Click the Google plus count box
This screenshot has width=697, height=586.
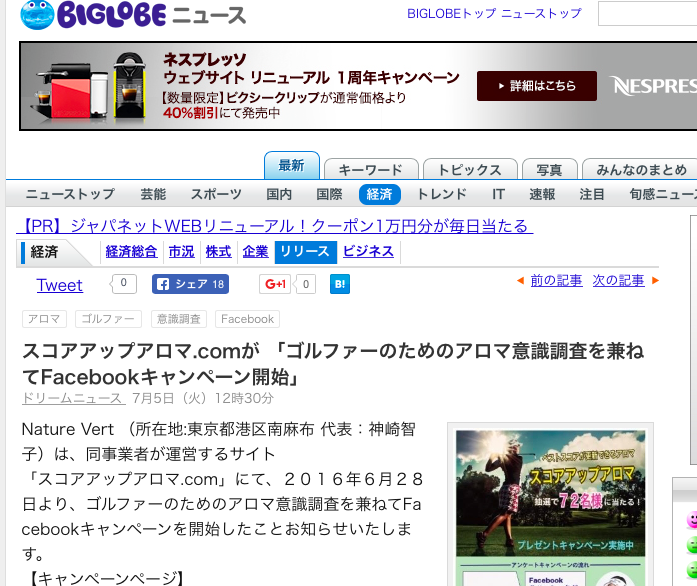[x=305, y=284]
